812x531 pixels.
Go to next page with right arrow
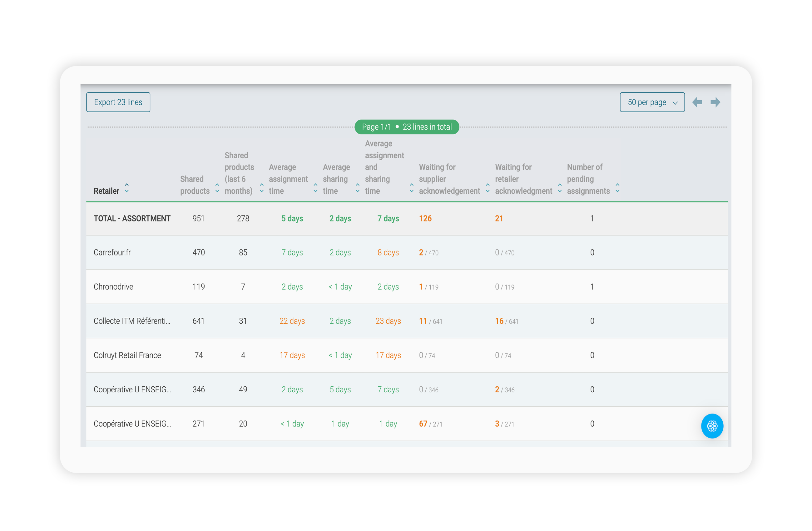point(715,102)
